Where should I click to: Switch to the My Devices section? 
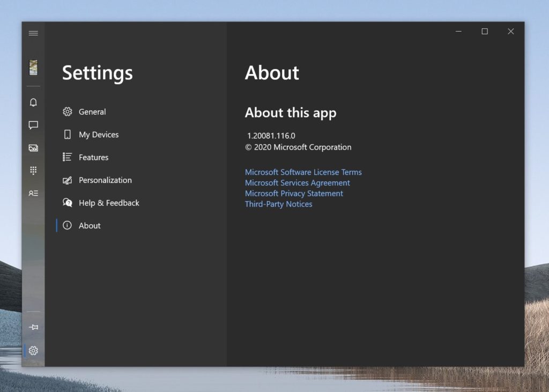[x=99, y=135]
